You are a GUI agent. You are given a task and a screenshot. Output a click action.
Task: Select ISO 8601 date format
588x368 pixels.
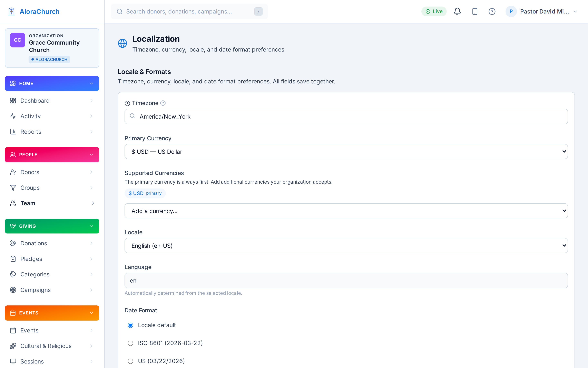(x=130, y=343)
